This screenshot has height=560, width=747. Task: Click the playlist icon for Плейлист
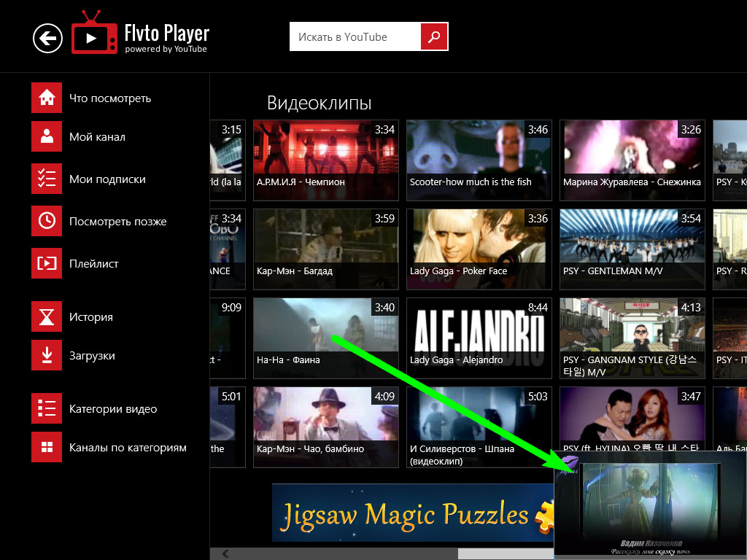[47, 262]
